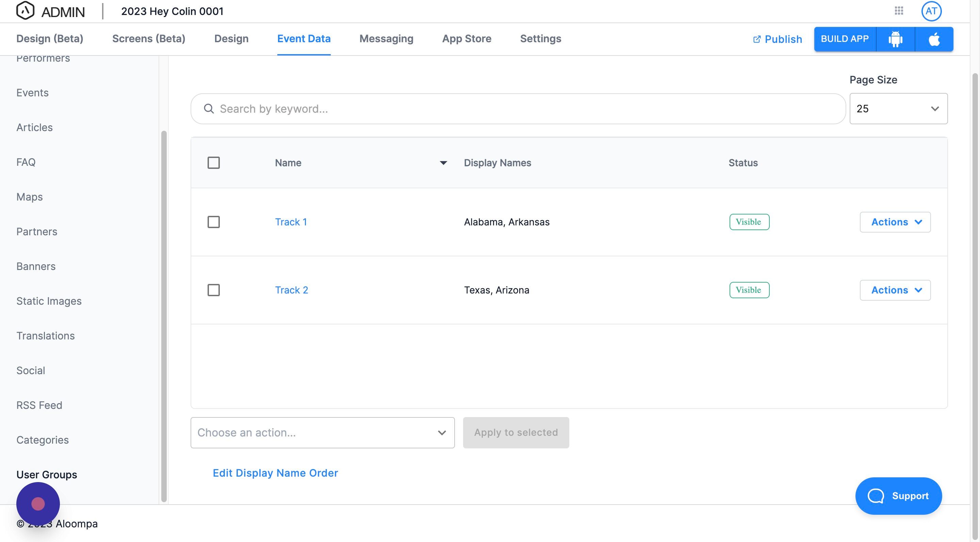This screenshot has height=542, width=980.
Task: Go to Events in the sidebar
Action: tap(32, 93)
